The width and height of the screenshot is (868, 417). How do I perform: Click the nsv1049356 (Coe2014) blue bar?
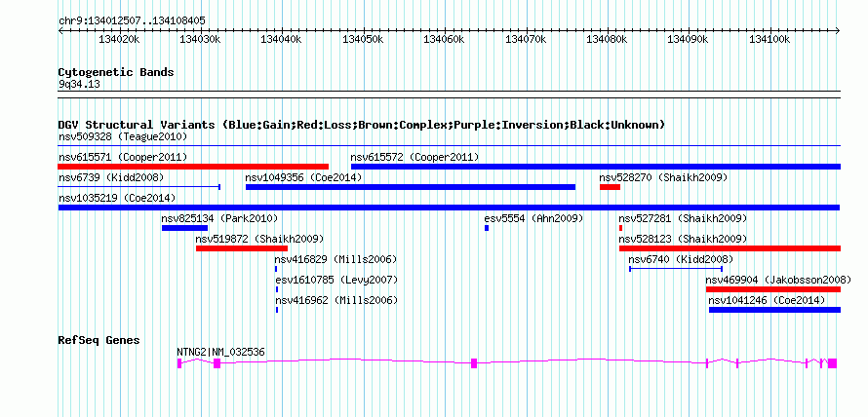[x=411, y=187]
